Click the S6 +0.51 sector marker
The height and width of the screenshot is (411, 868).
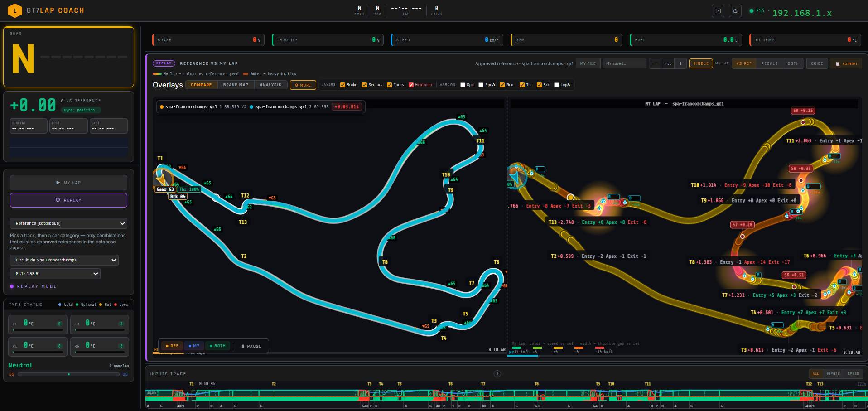click(x=794, y=275)
